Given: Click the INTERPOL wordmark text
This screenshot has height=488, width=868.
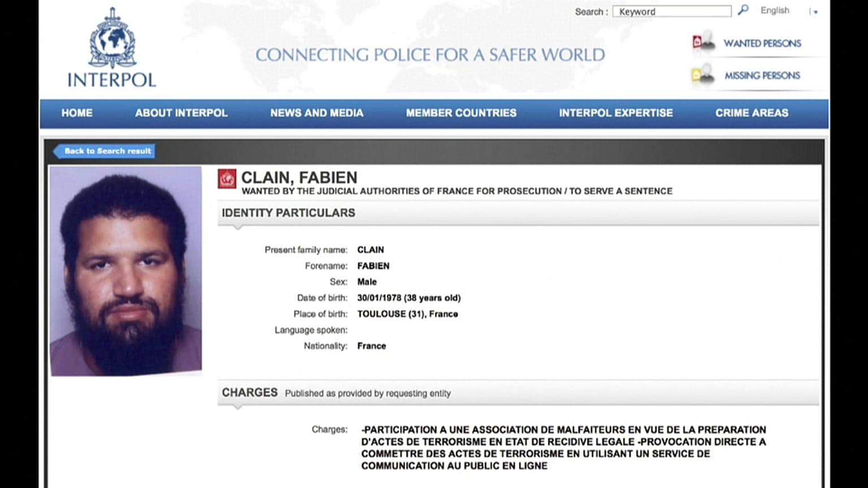Looking at the screenshot, I should click(x=112, y=80).
